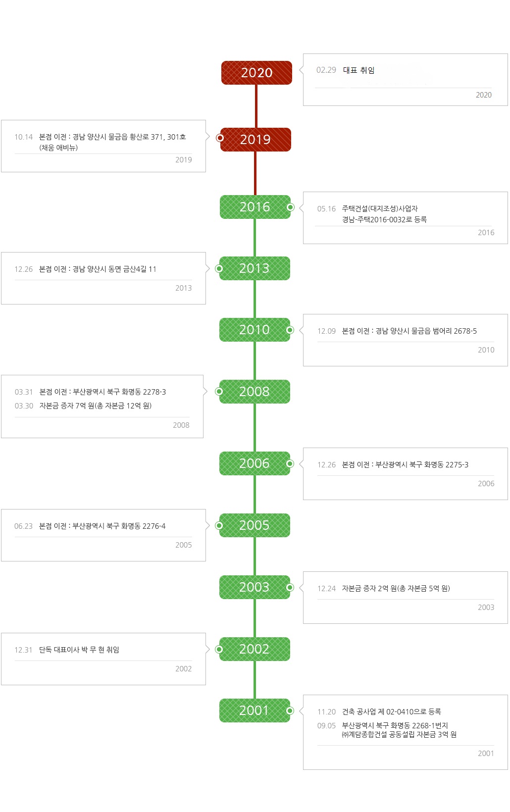510x812 pixels.
Task: Select the 2002 year badge
Action: [255, 649]
